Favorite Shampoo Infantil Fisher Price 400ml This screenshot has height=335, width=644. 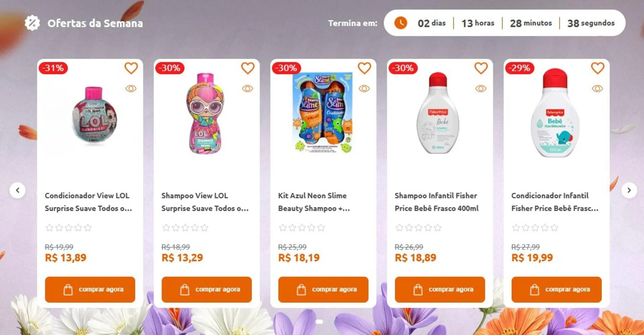point(481,68)
